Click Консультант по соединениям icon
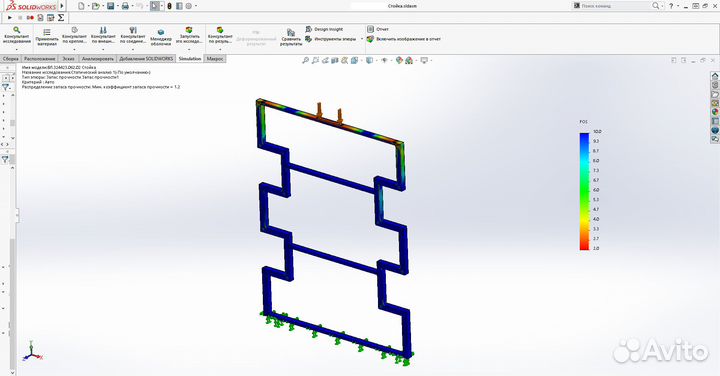This screenshot has width=720, height=376. (133, 30)
